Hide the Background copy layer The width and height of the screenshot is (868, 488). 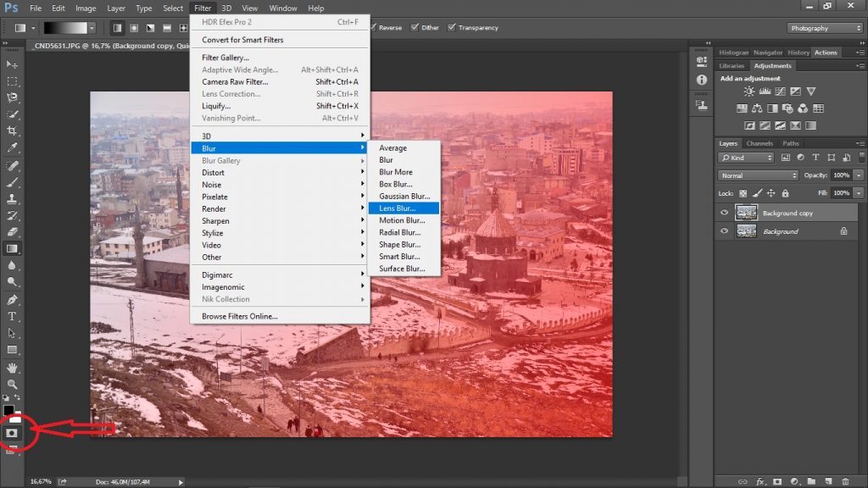[x=724, y=213]
